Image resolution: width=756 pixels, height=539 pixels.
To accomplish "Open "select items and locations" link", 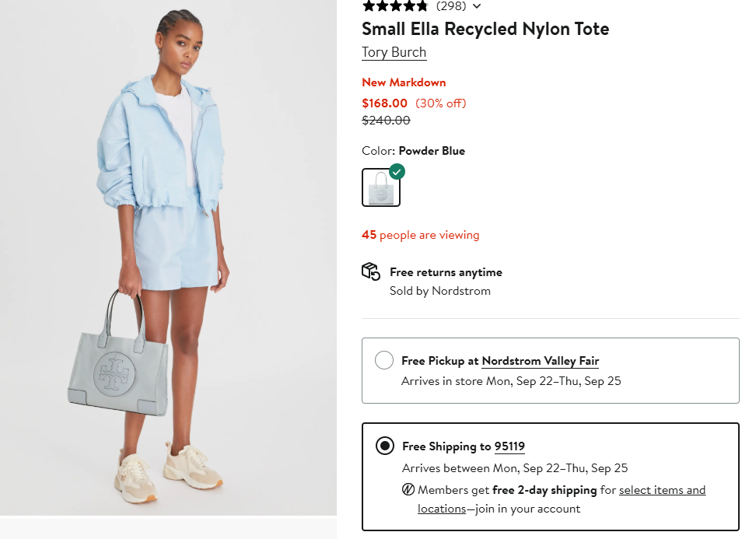I will (x=662, y=490).
